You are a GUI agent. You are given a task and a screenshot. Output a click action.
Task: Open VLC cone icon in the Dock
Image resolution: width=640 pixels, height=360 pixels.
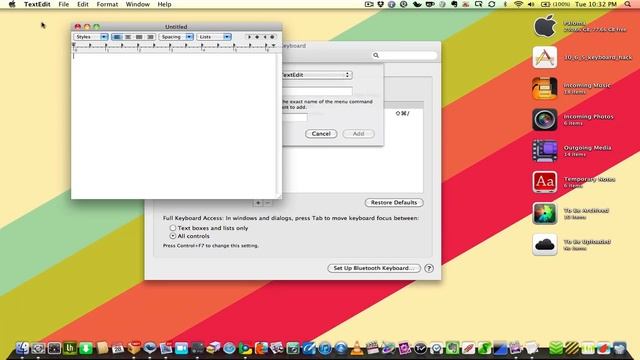[357, 348]
